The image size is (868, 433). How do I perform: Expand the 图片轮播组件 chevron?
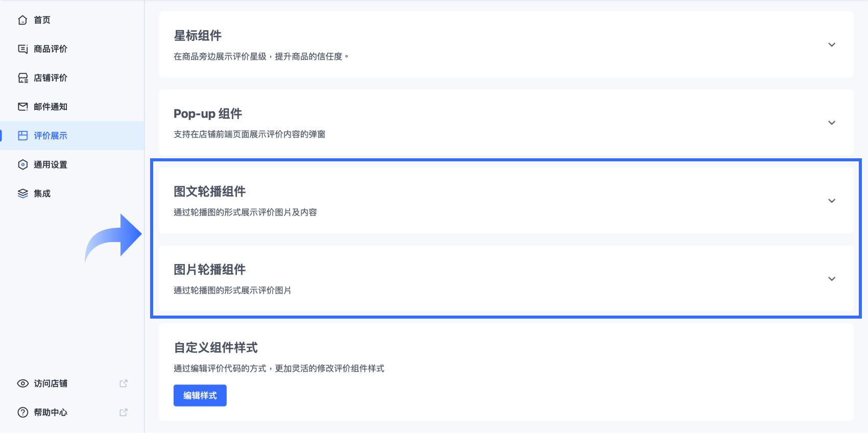(x=832, y=279)
